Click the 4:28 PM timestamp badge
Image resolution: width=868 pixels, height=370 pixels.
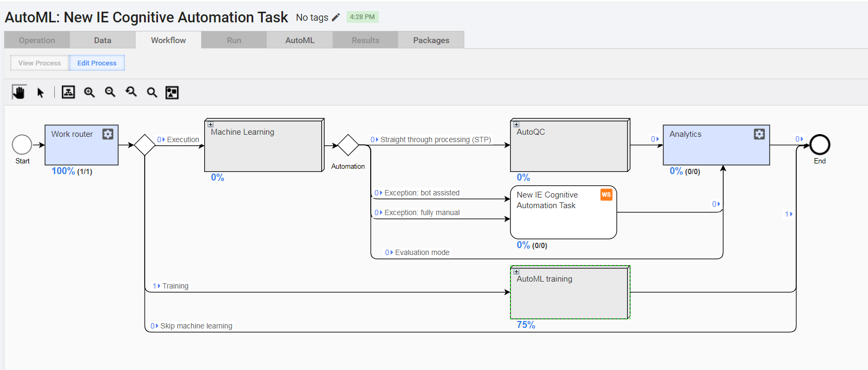click(362, 17)
